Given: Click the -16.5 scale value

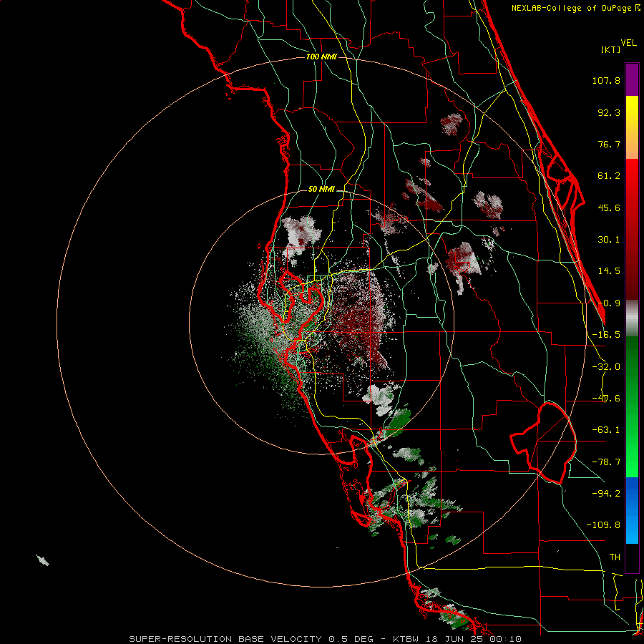Looking at the screenshot, I should 606,335.
